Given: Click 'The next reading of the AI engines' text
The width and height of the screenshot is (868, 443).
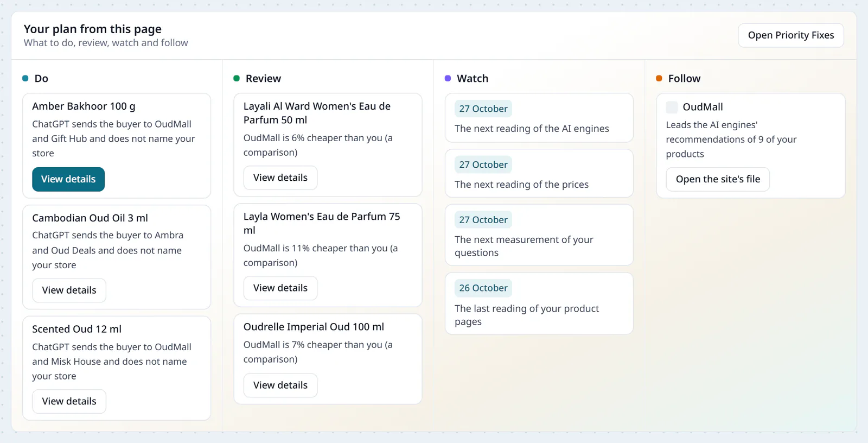Looking at the screenshot, I should tap(532, 129).
